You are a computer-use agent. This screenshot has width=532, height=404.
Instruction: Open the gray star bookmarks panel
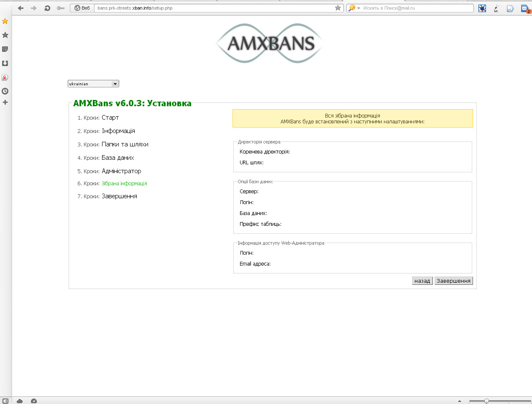(x=5, y=35)
